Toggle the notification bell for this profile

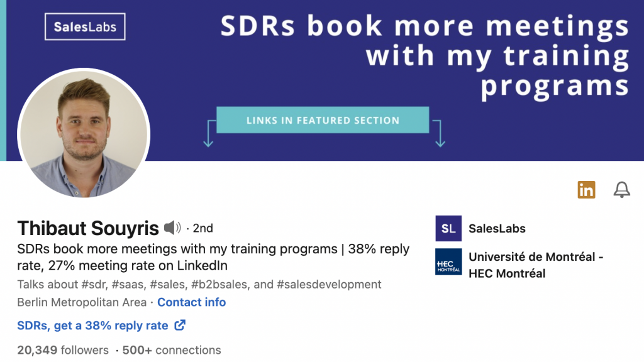621,189
